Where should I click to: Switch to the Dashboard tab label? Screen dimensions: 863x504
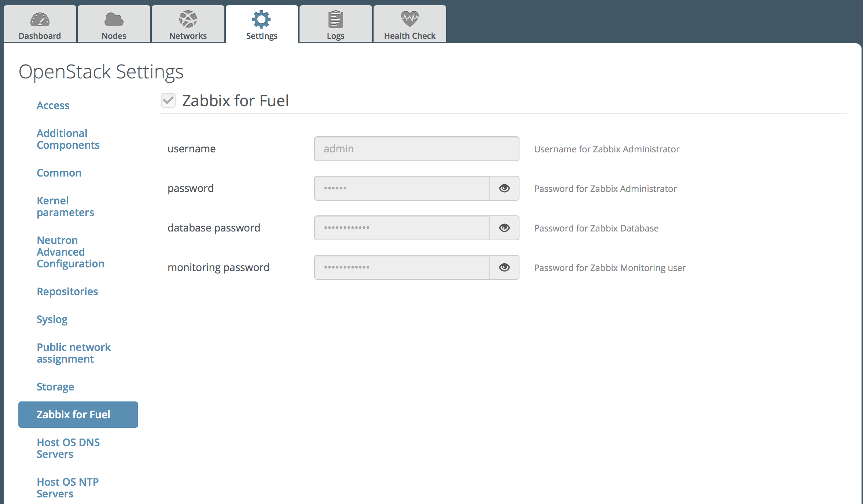(40, 36)
